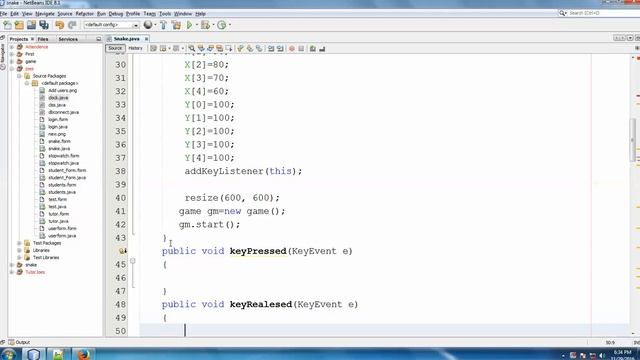Open the Window menu
This screenshot has height=360, width=640.
pos(183,14)
